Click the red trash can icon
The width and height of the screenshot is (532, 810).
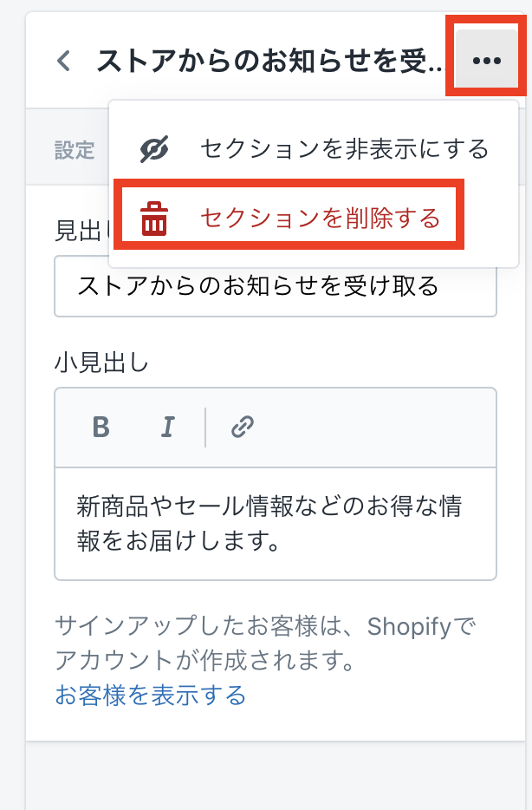click(154, 219)
